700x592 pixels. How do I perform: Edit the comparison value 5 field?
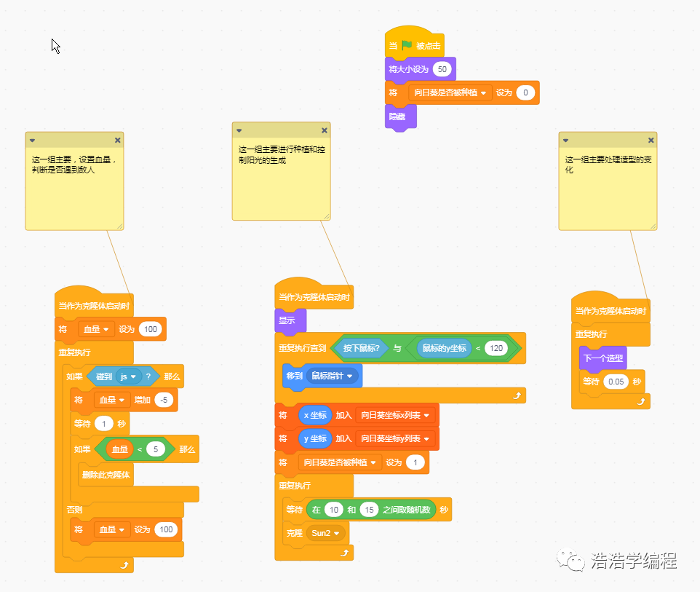click(156, 449)
